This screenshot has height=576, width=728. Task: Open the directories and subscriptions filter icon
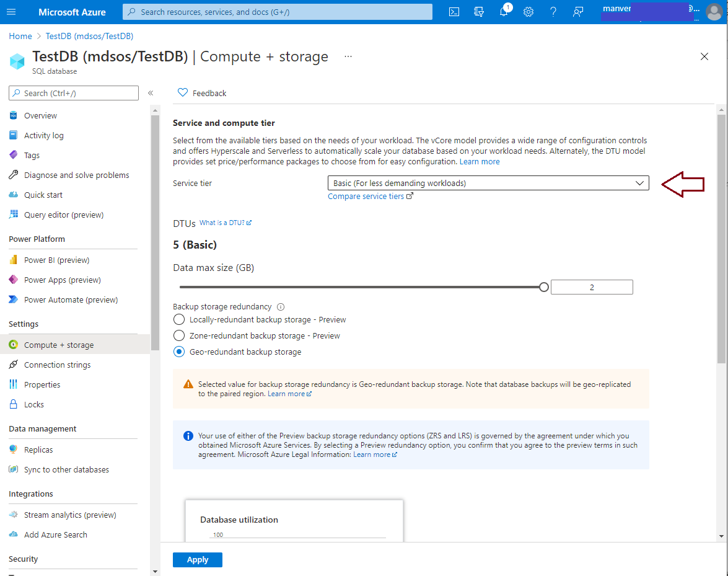(479, 12)
